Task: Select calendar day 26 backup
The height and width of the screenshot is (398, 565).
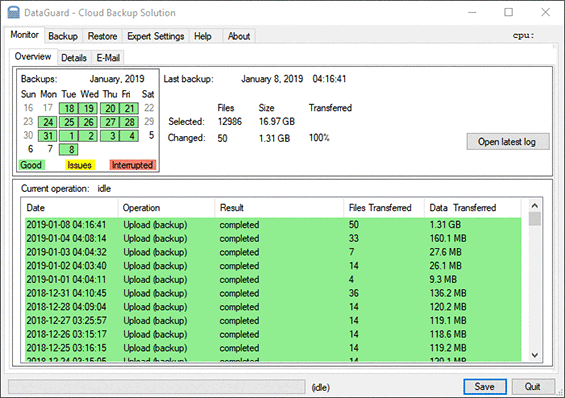Action: pyautogui.click(x=88, y=122)
